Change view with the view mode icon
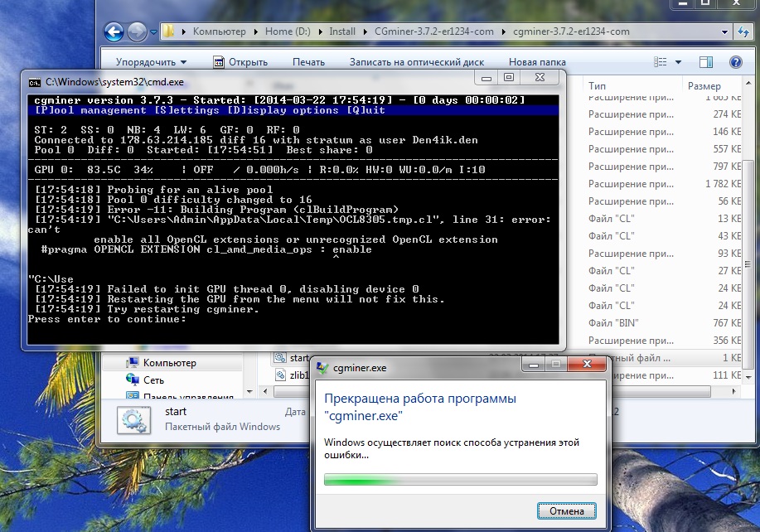 tap(661, 61)
